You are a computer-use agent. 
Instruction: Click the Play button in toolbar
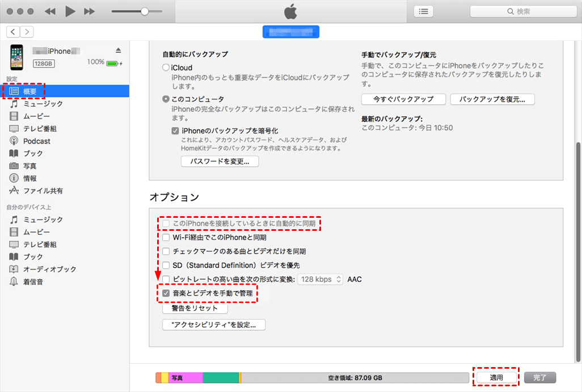[70, 11]
